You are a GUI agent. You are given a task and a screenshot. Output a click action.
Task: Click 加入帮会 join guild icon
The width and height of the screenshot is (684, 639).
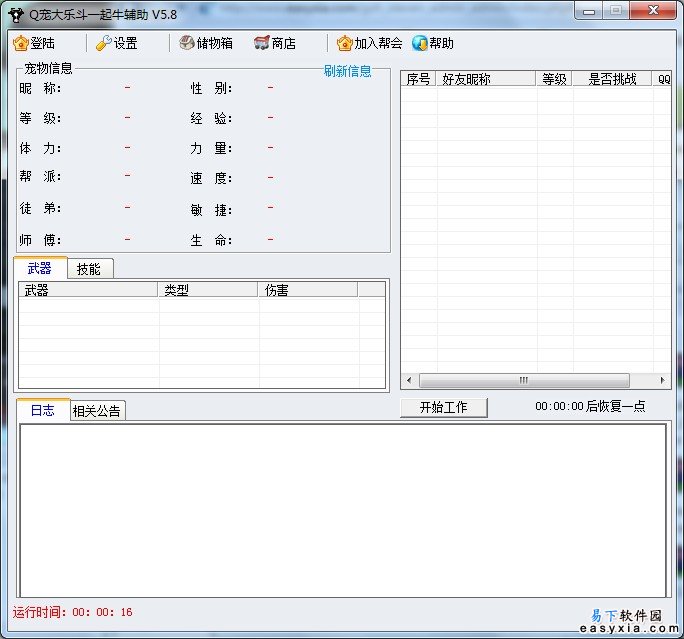click(x=345, y=44)
